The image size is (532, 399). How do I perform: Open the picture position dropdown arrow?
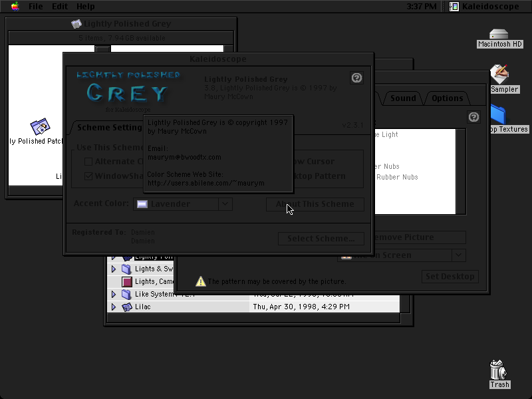click(x=458, y=255)
